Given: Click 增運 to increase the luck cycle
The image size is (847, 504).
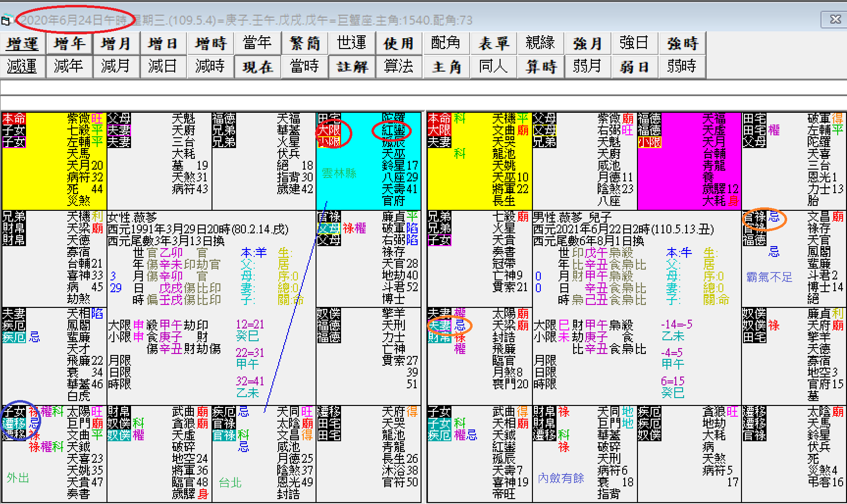Looking at the screenshot, I should (22, 43).
